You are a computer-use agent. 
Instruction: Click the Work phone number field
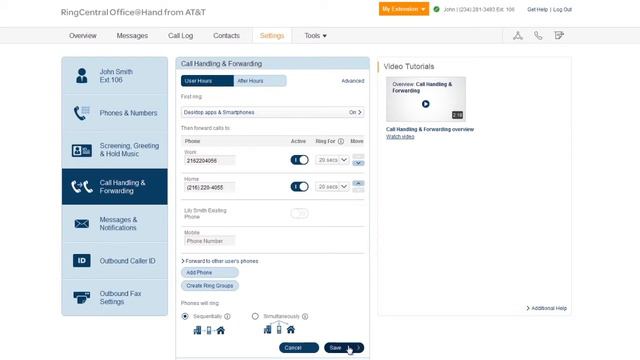210,161
